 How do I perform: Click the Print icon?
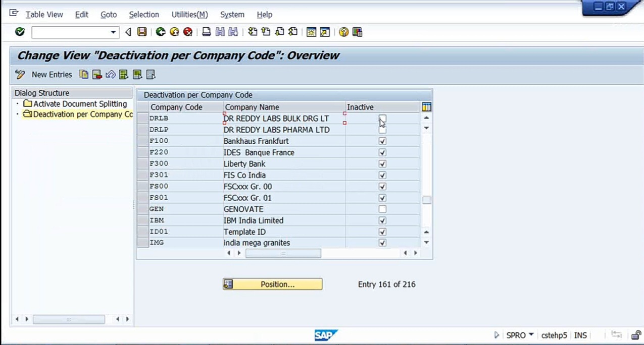[206, 32]
